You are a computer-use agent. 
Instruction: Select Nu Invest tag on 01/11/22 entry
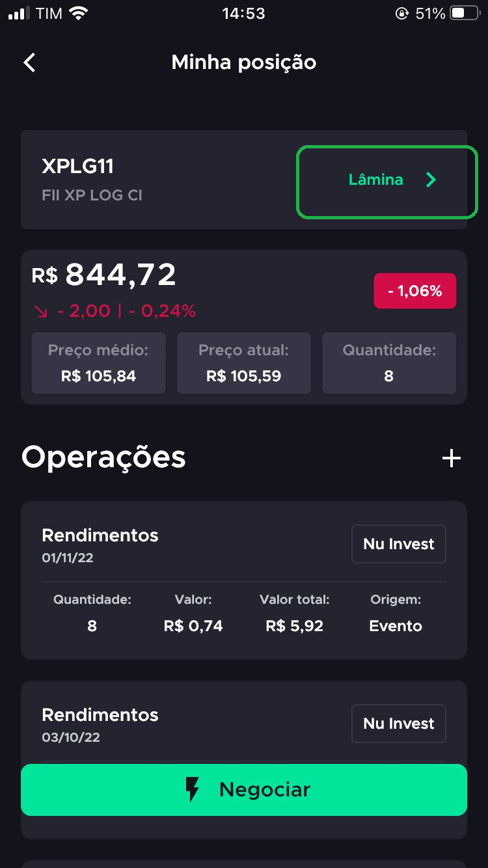click(x=399, y=544)
